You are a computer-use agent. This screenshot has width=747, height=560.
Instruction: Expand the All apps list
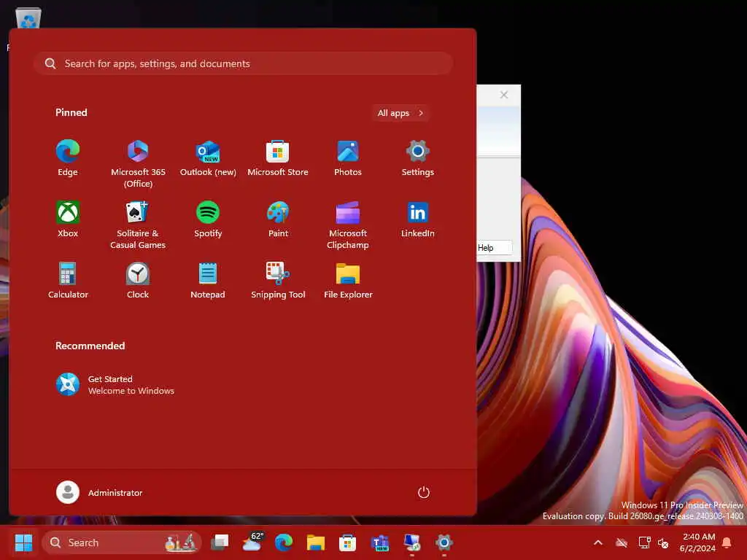pos(400,113)
